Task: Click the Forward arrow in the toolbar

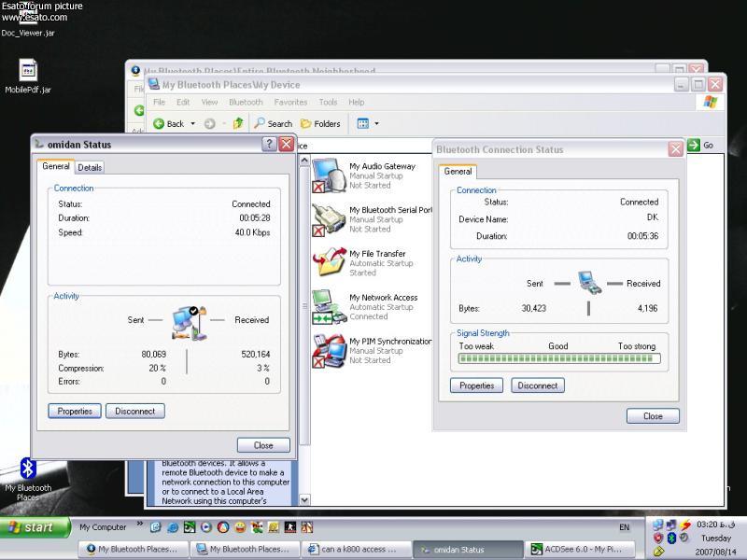Action: click(x=209, y=124)
